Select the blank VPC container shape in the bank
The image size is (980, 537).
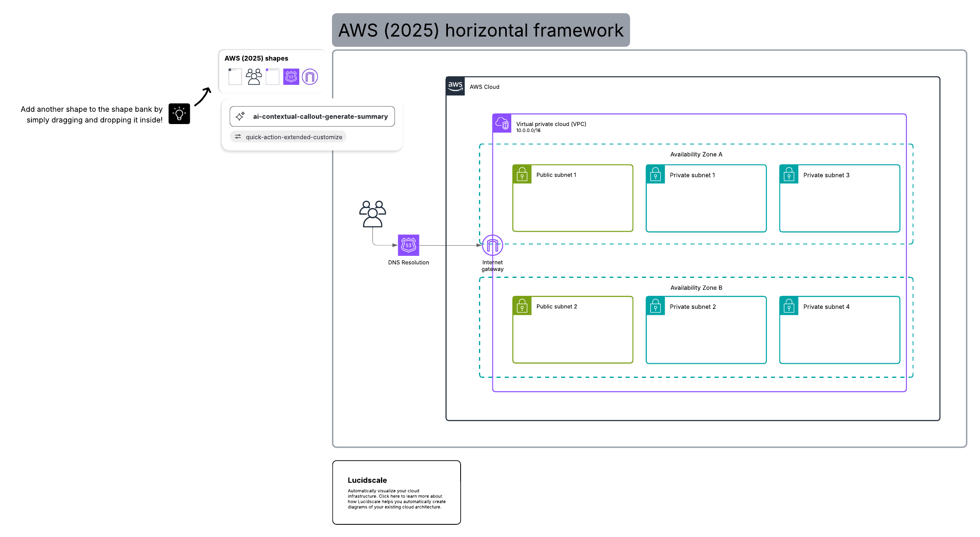click(272, 77)
